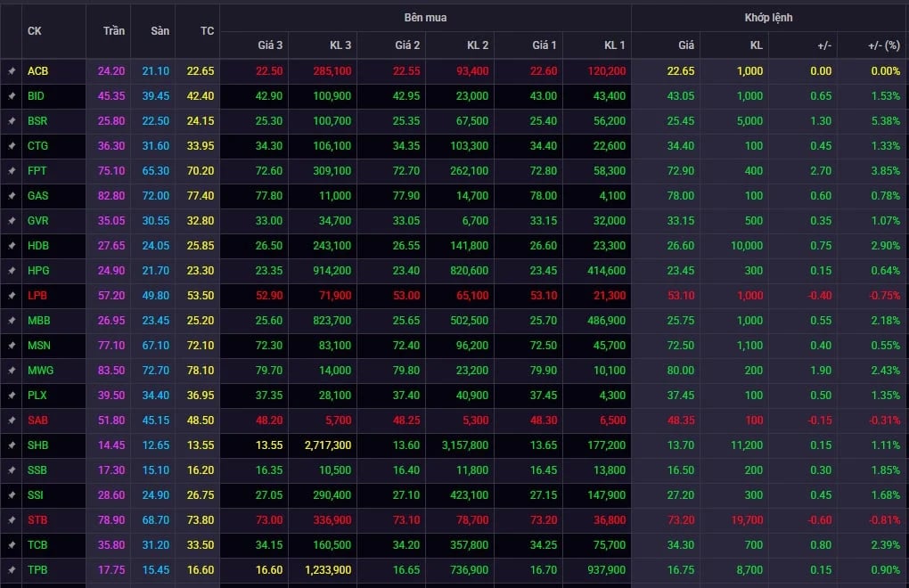The width and height of the screenshot is (909, 588).
Task: Unpin the STB row using its pin
Action: 12,520
